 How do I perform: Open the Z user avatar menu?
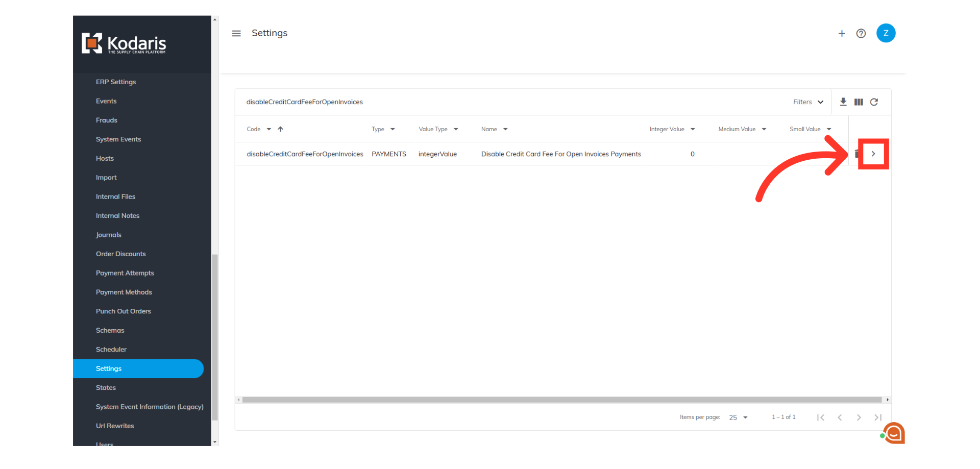tap(886, 33)
